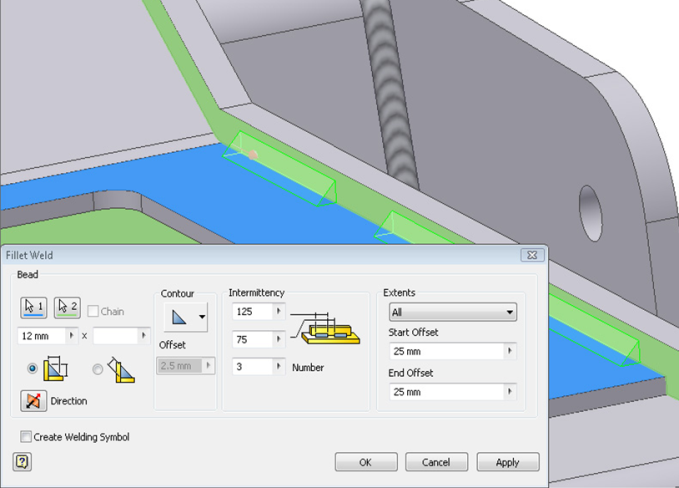Click the End Offset 25 mm field
The image size is (679, 488).
point(447,392)
